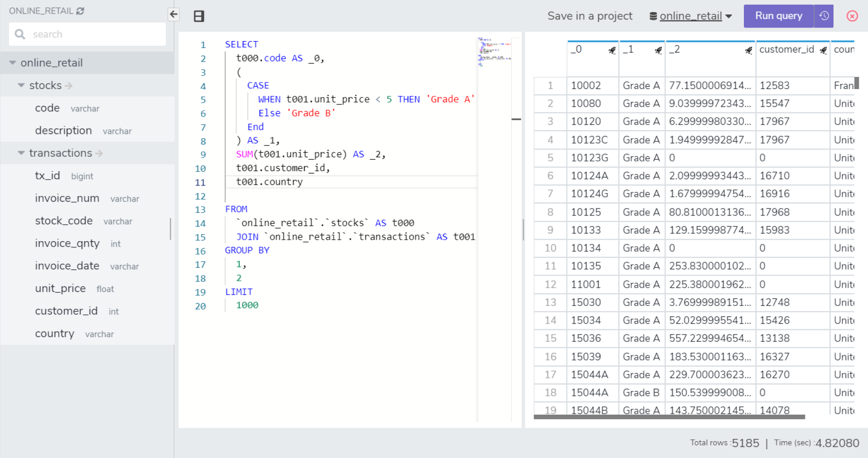Click the rocket icon in _2 column header
This screenshot has width=868, height=458.
point(749,50)
